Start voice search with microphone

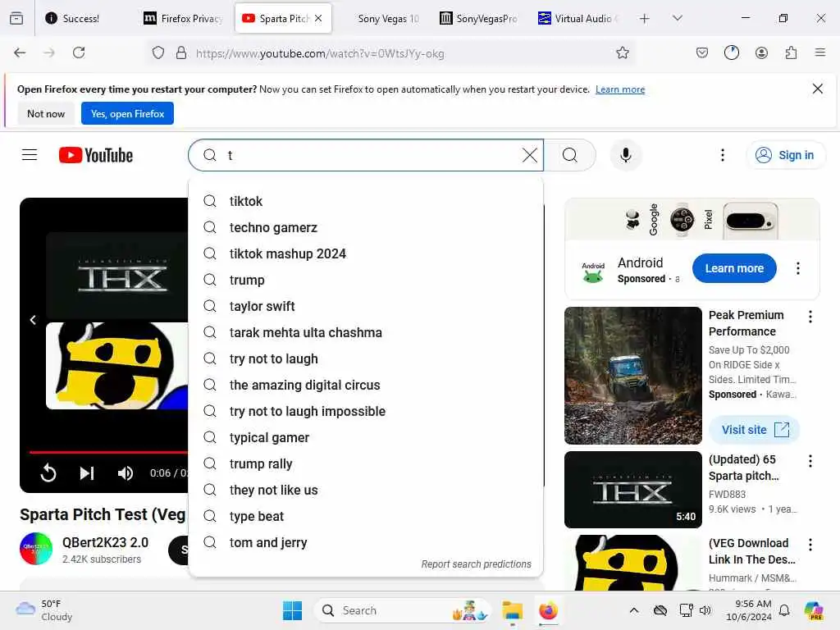pos(625,155)
